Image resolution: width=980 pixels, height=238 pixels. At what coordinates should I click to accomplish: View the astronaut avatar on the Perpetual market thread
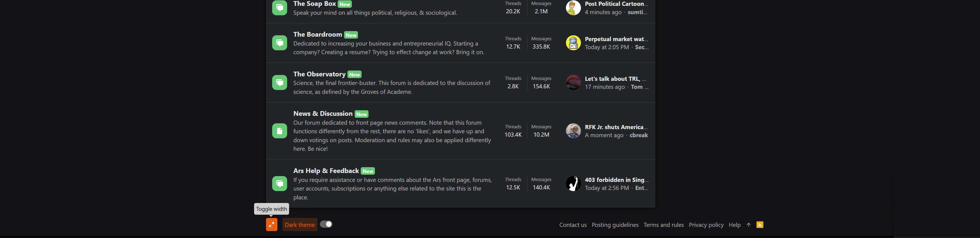(x=573, y=42)
